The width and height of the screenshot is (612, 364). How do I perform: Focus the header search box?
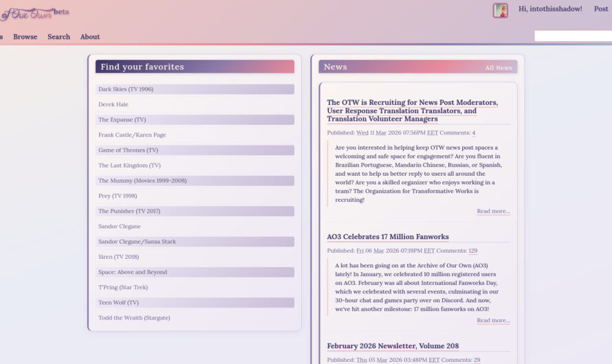click(573, 36)
